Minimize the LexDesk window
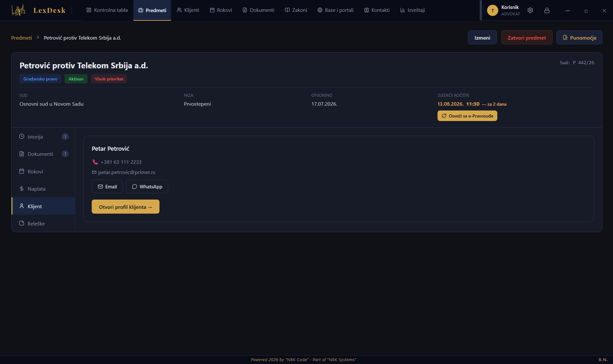This screenshot has height=364, width=613. (x=568, y=11)
